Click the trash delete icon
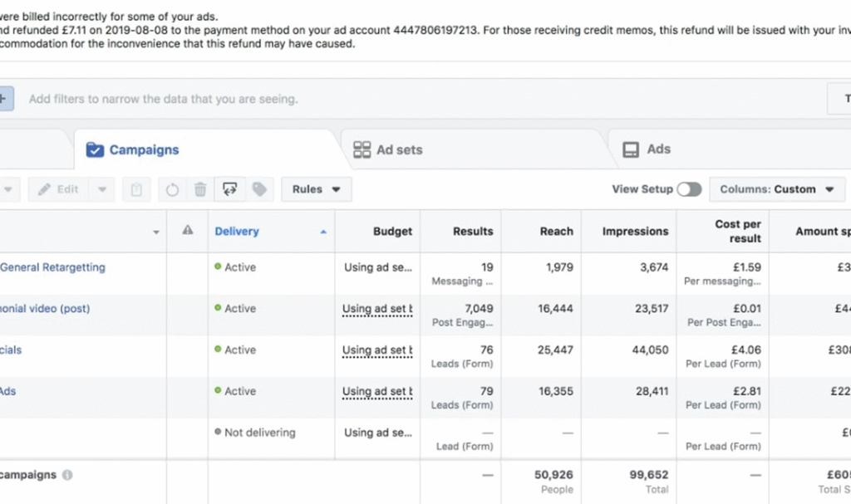 (x=200, y=189)
